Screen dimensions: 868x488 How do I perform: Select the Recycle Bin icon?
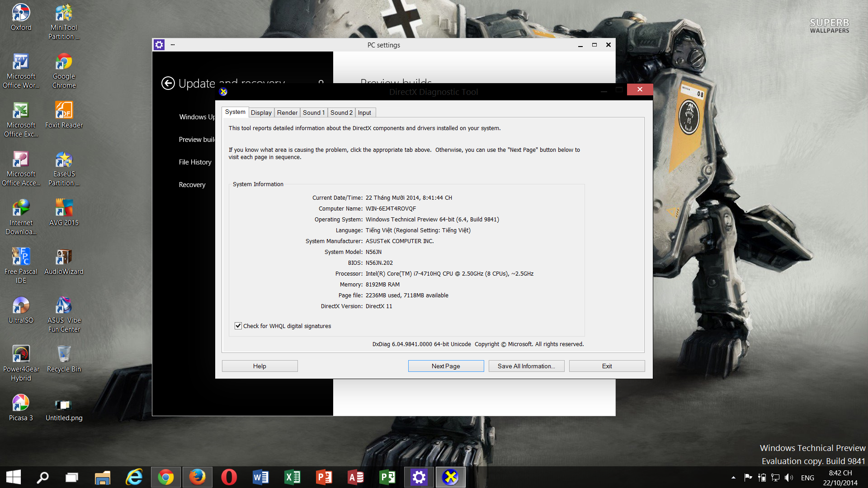tap(64, 359)
